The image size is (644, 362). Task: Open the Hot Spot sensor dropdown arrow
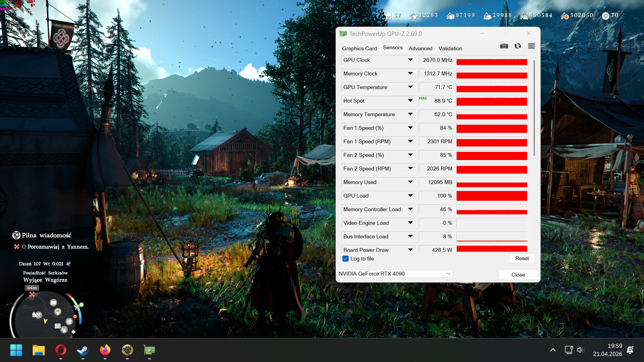(410, 101)
